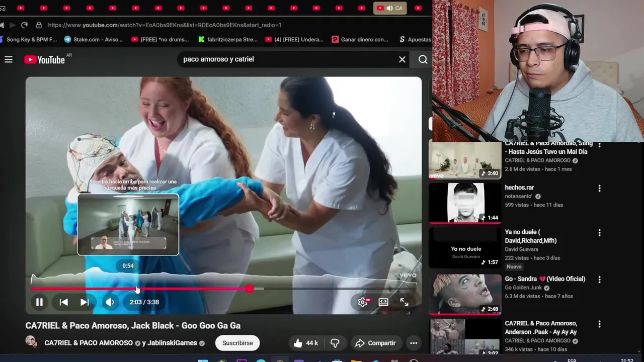Open the 'fabritziozerpa Stre...' bookmark
Image resolution: width=644 pixels, height=362 pixels.
point(228,39)
